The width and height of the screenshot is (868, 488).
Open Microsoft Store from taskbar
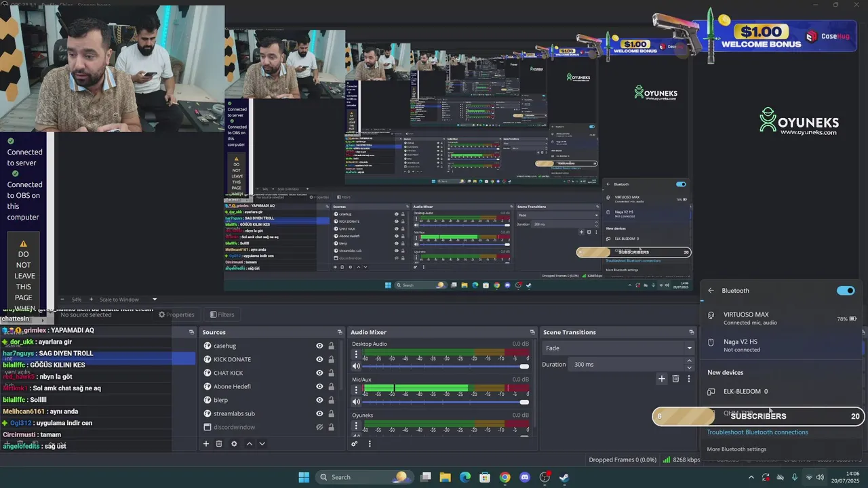coord(485,477)
